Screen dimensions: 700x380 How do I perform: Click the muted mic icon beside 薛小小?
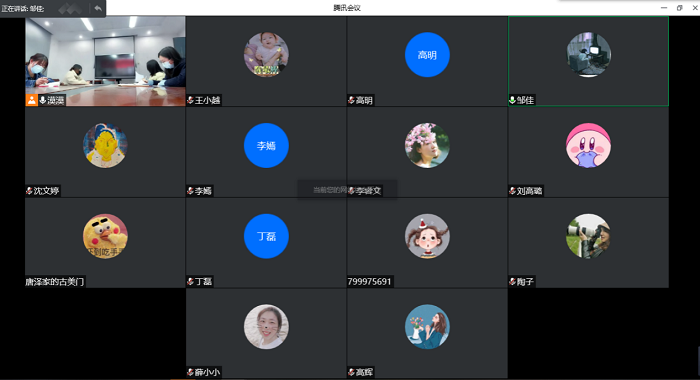pyautogui.click(x=190, y=372)
